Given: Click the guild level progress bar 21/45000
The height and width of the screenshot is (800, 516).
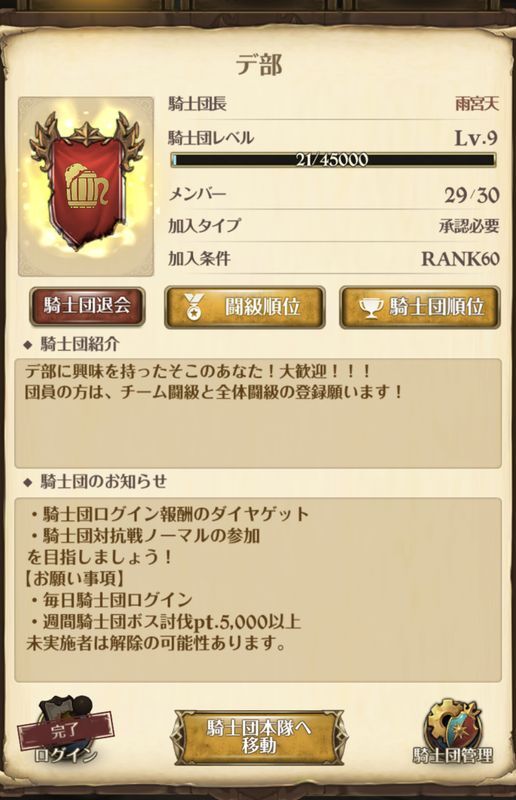Looking at the screenshot, I should (x=333, y=160).
